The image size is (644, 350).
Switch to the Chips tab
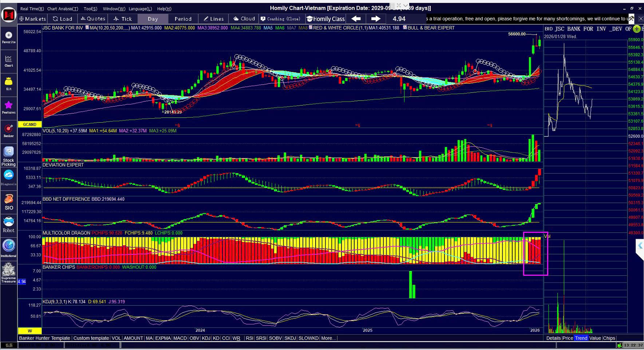tap(609, 338)
